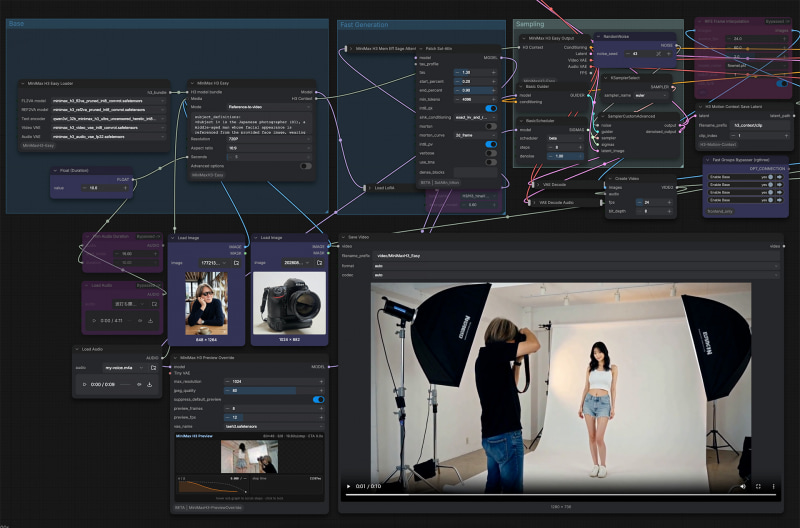The image size is (800, 528).
Task: Download audio from the Load Audio node
Action: pos(149,384)
